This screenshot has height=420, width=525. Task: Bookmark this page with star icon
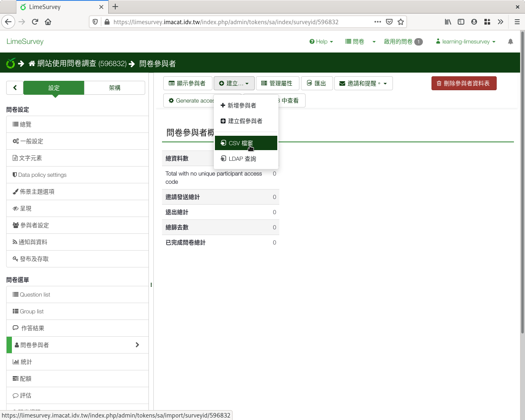pyautogui.click(x=401, y=22)
